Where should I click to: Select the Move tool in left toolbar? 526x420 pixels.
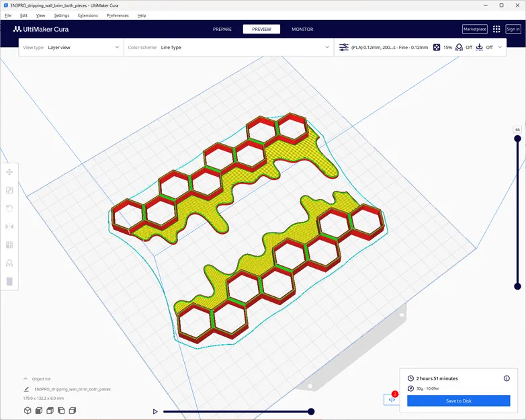9,172
